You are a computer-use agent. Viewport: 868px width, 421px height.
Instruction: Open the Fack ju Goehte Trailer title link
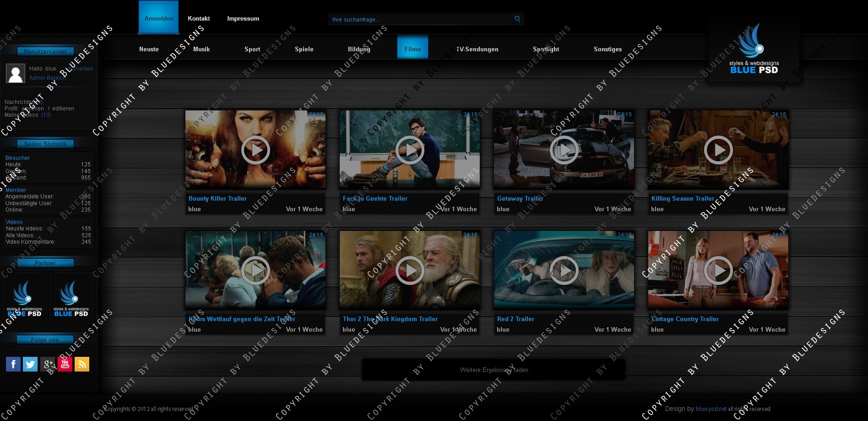(x=375, y=198)
